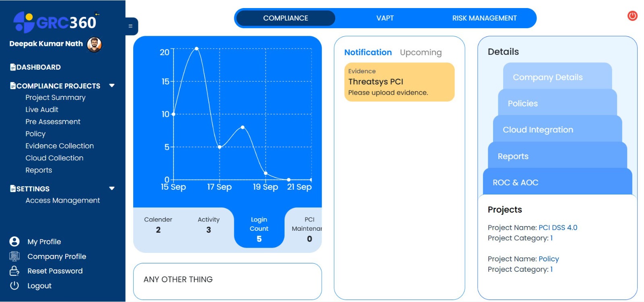The height and width of the screenshot is (302, 644).
Task: Click the Dashboard document icon
Action: [13, 67]
